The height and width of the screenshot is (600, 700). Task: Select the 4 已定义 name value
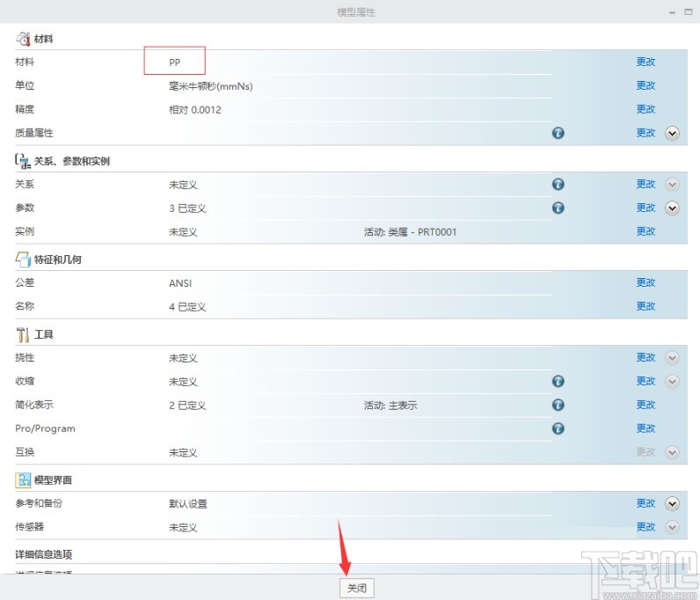click(x=187, y=307)
